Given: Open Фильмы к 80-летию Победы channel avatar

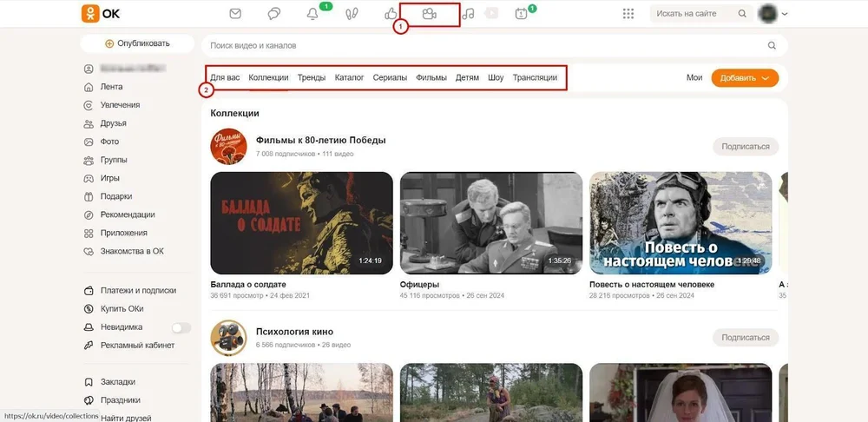Looking at the screenshot, I should [x=228, y=146].
